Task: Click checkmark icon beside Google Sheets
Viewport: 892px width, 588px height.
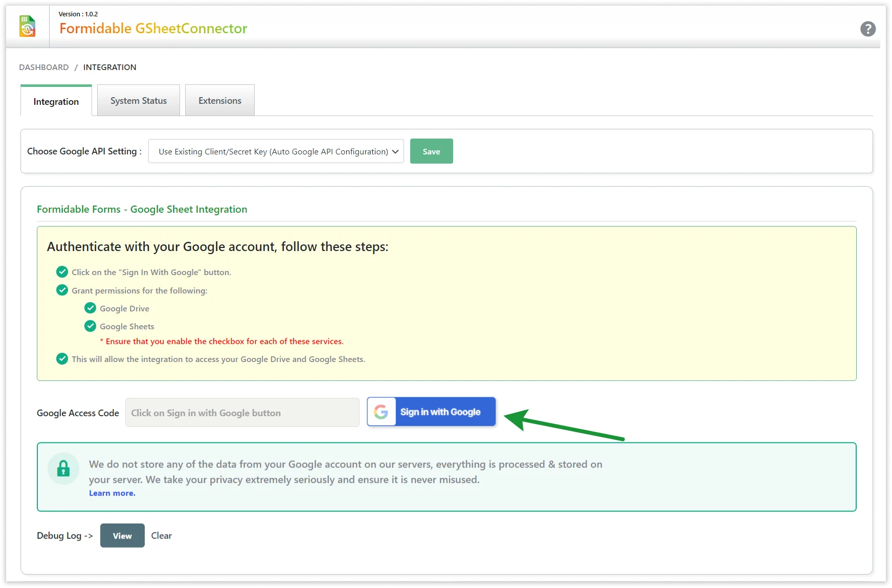Action: [90, 326]
